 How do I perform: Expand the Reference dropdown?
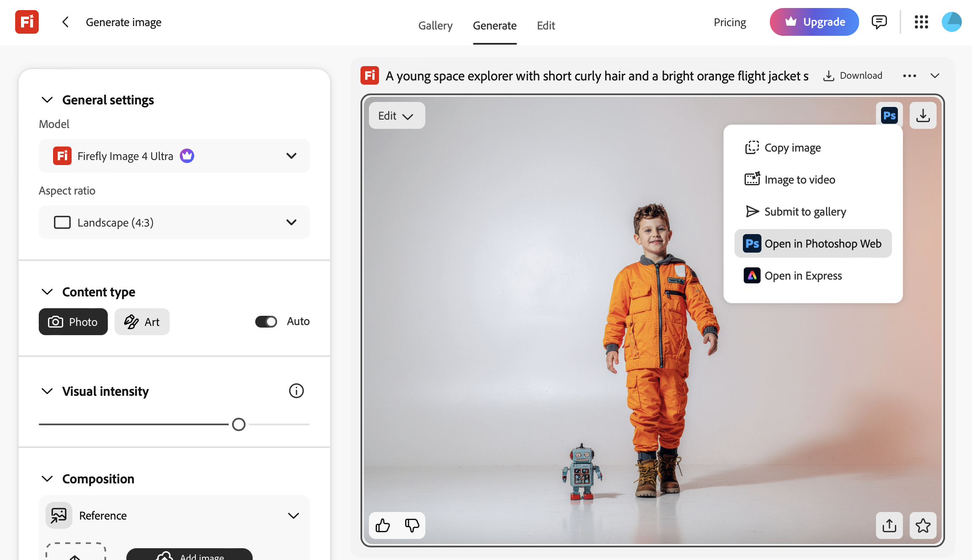(x=294, y=515)
